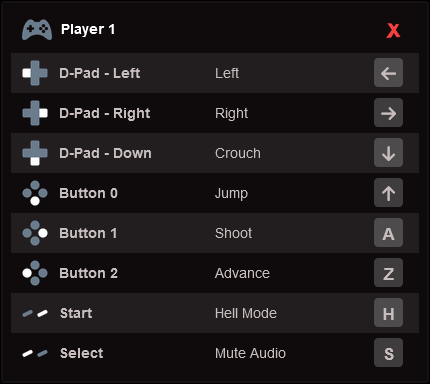
Task: Click the D-Pad Left icon
Action: 35,73
